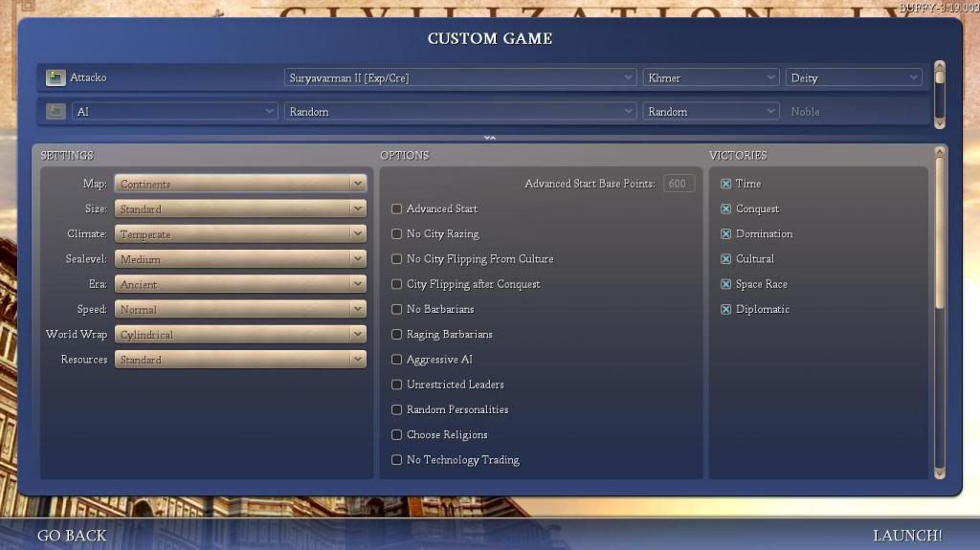Screen dimensions: 980x550
Task: Check City Flipping after Conquest
Action: point(396,284)
